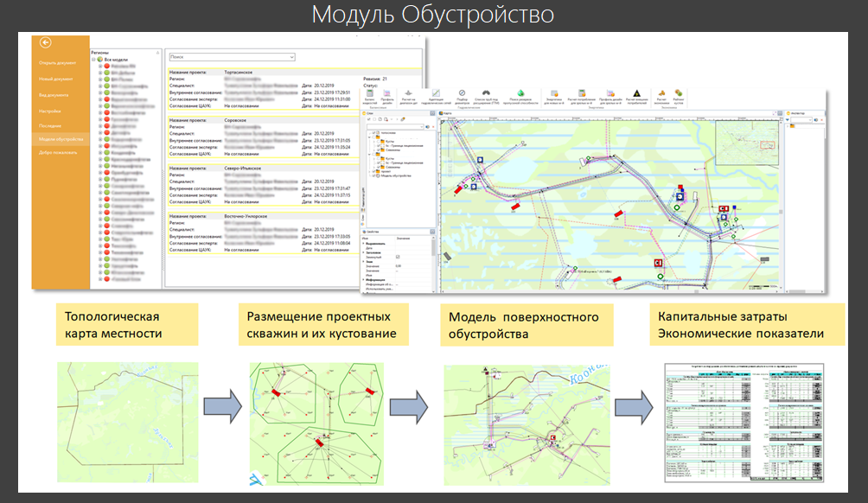Click the Инспектор panel header

[798, 113]
